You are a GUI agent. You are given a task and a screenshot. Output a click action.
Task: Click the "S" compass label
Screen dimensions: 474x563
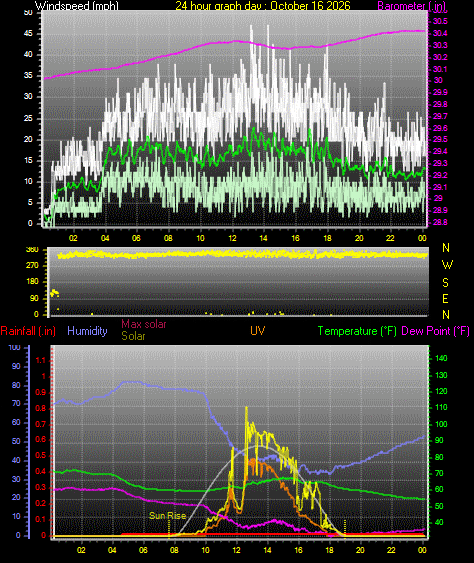(445, 283)
